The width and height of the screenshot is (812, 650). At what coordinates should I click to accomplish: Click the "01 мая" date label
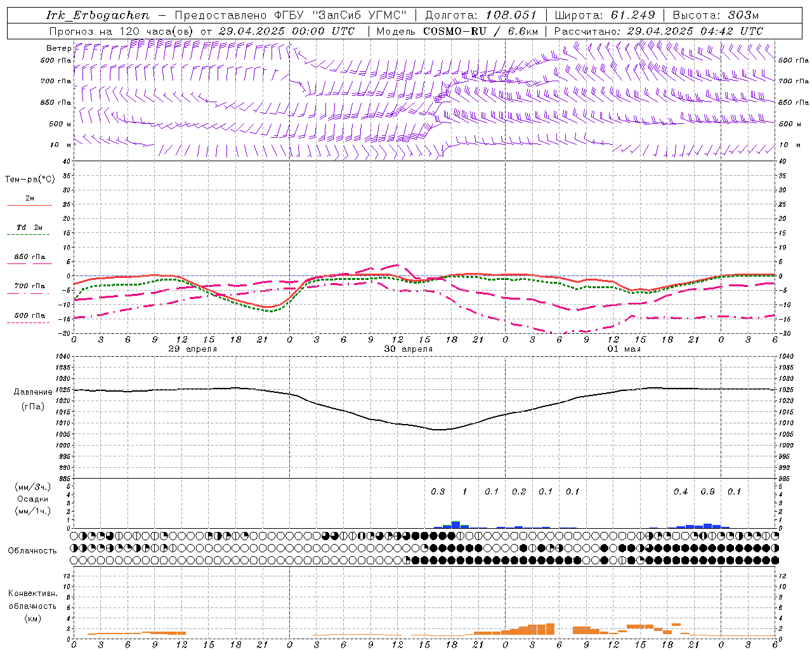click(x=624, y=349)
